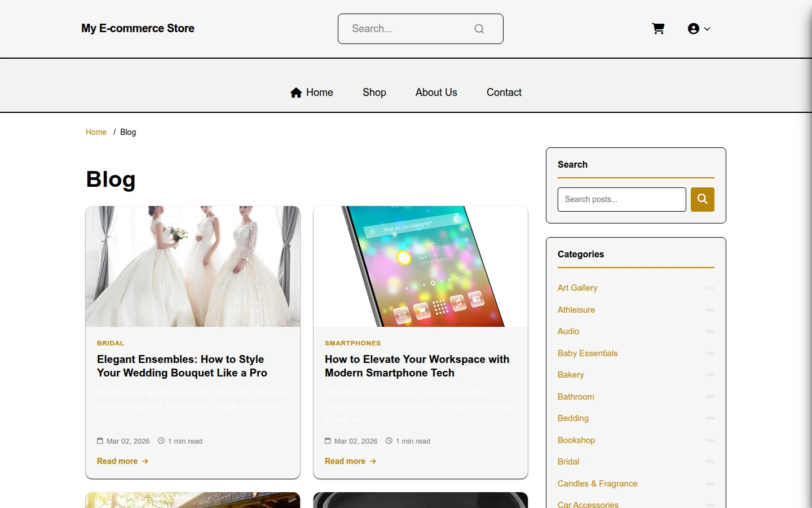The height and width of the screenshot is (508, 812).
Task: Focus the header Search field
Action: click(420, 29)
